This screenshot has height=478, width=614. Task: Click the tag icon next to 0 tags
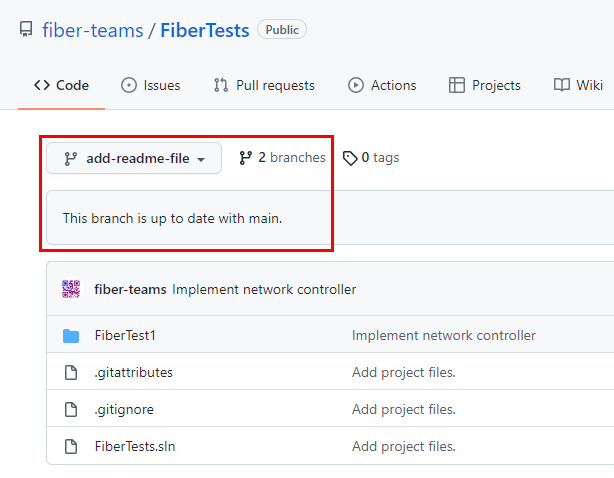pos(350,158)
